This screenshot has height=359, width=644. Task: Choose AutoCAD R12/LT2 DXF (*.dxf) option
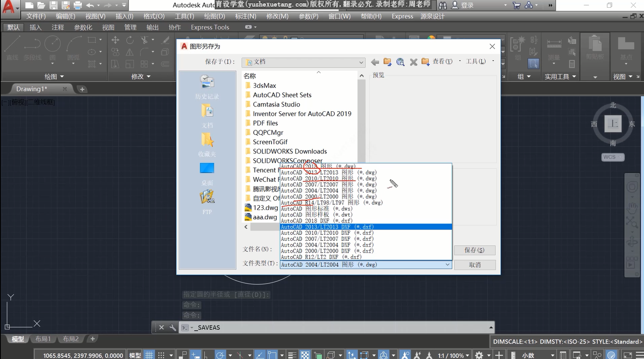pos(366,257)
